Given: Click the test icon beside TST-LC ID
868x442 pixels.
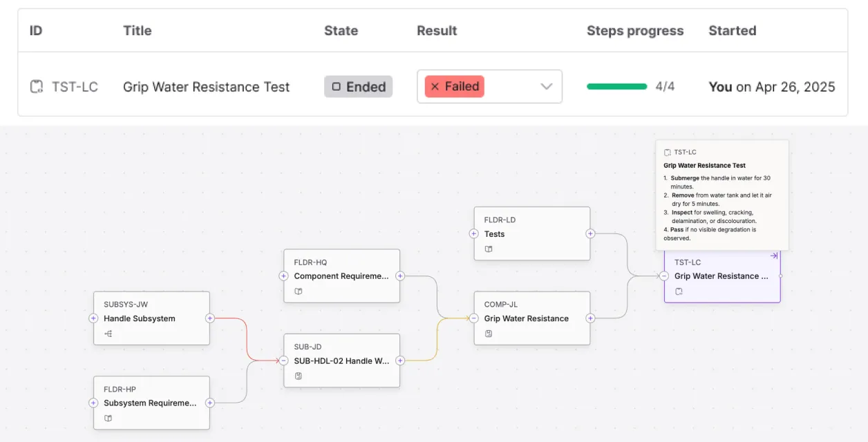Looking at the screenshot, I should [37, 87].
